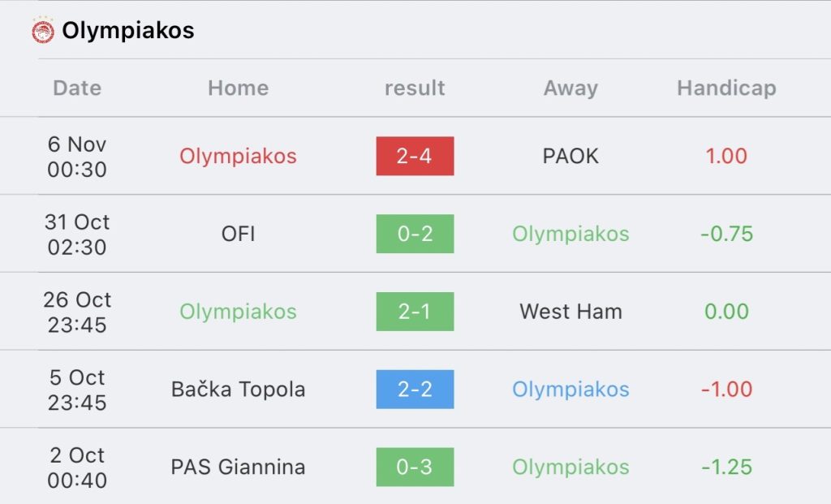Screen dimensions: 831x504
Task: Click the Handicap column header
Action: [726, 88]
